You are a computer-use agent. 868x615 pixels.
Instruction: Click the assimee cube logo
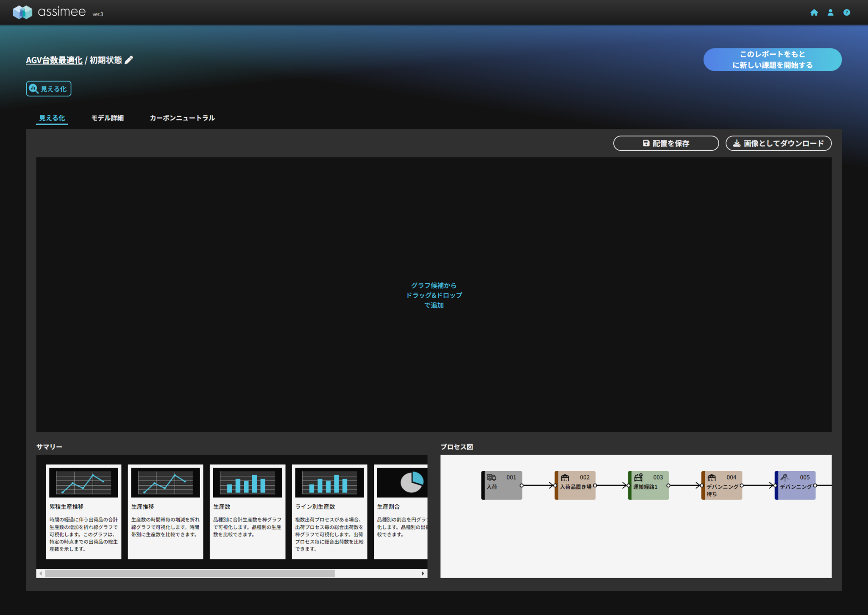(x=22, y=12)
